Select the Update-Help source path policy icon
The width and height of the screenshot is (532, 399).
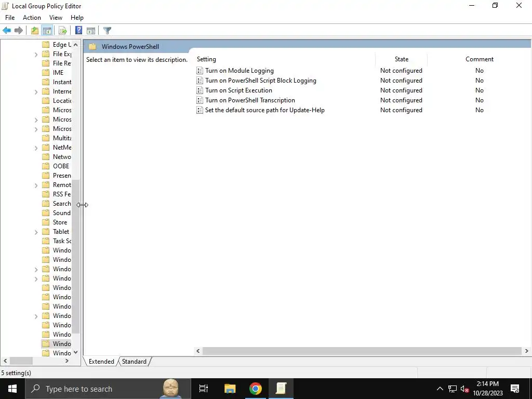pos(200,110)
